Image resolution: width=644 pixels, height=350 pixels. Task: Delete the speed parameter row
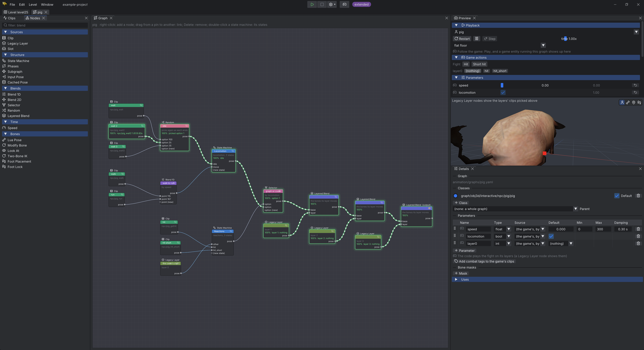(x=638, y=229)
